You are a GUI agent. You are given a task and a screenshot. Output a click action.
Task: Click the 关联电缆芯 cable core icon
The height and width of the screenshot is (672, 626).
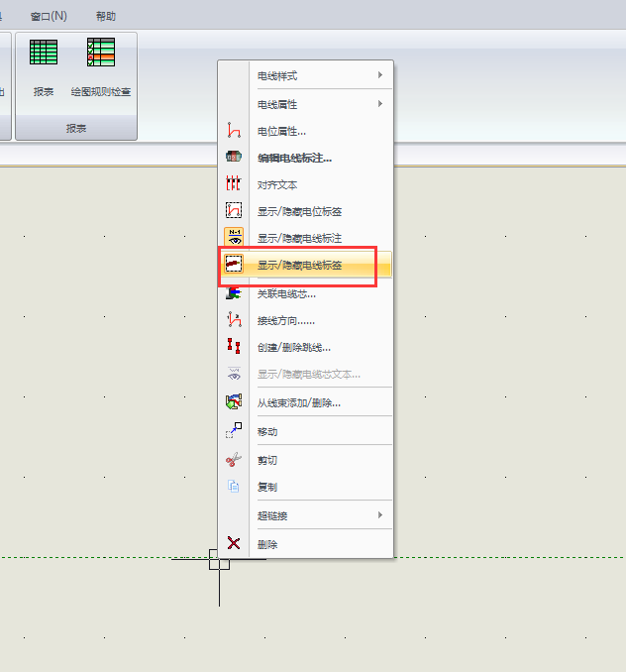[x=234, y=293]
